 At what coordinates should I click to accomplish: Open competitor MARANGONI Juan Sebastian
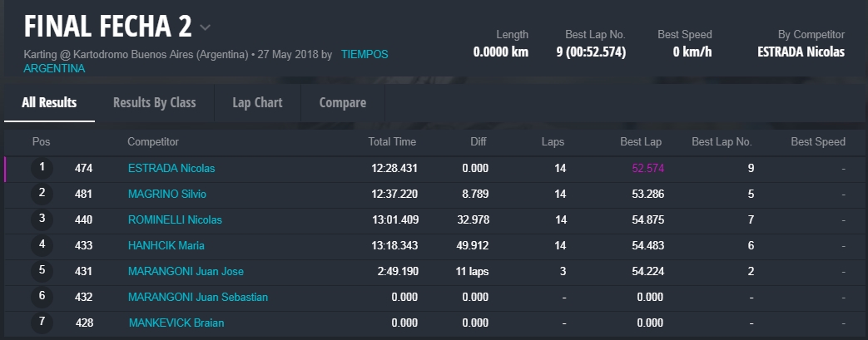point(198,298)
